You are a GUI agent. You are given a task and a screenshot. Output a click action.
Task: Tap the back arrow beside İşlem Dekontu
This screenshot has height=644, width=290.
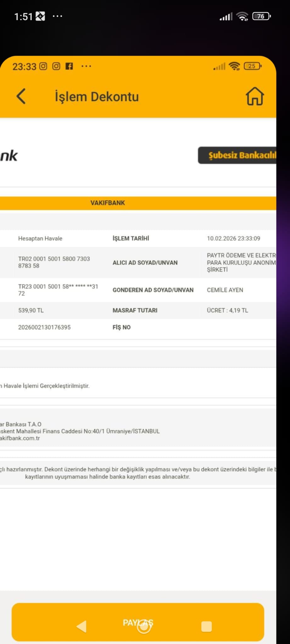pyautogui.click(x=21, y=96)
